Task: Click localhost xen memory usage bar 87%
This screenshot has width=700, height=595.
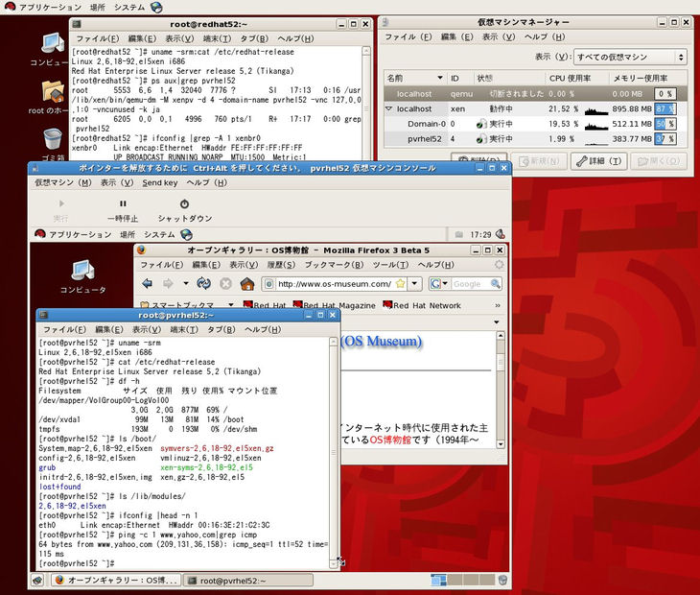Action: coord(665,108)
